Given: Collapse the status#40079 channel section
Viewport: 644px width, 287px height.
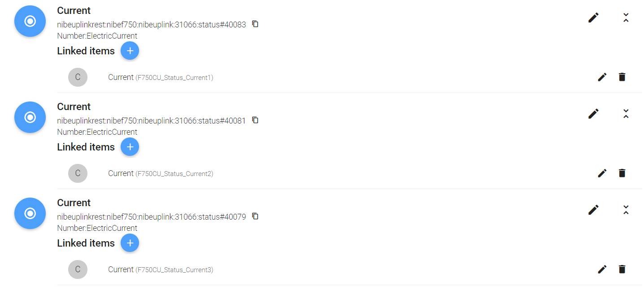Looking at the screenshot, I should click(626, 210).
